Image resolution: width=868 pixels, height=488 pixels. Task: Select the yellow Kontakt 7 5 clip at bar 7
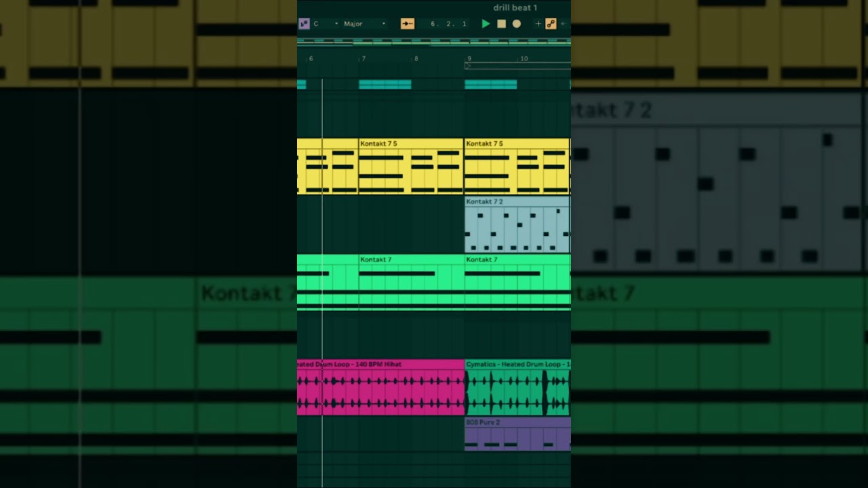click(x=411, y=167)
